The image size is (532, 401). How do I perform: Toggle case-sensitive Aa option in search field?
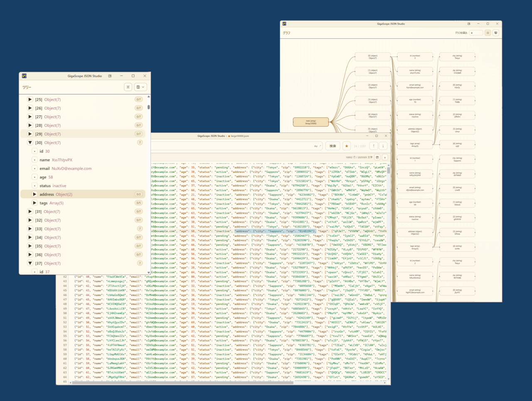tap(316, 146)
